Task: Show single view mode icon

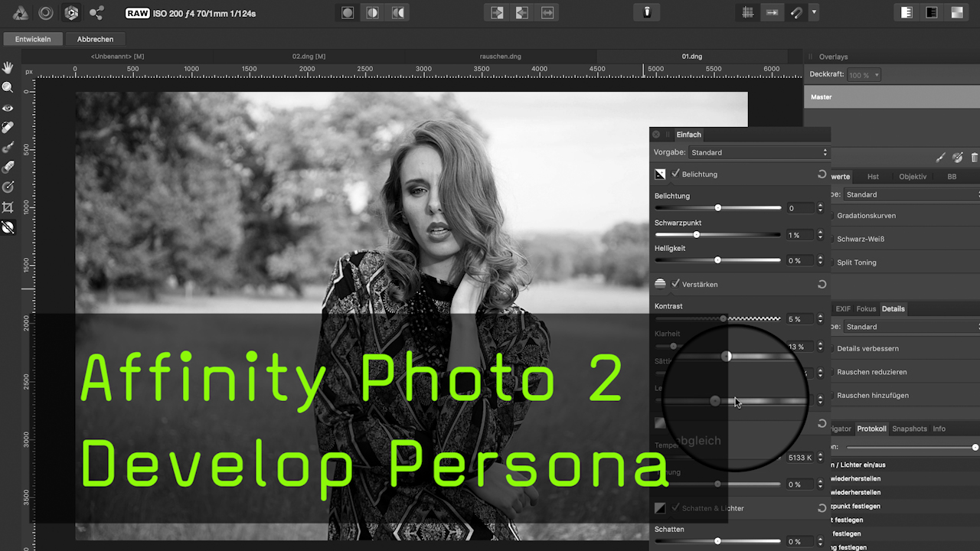Action: [x=348, y=13]
